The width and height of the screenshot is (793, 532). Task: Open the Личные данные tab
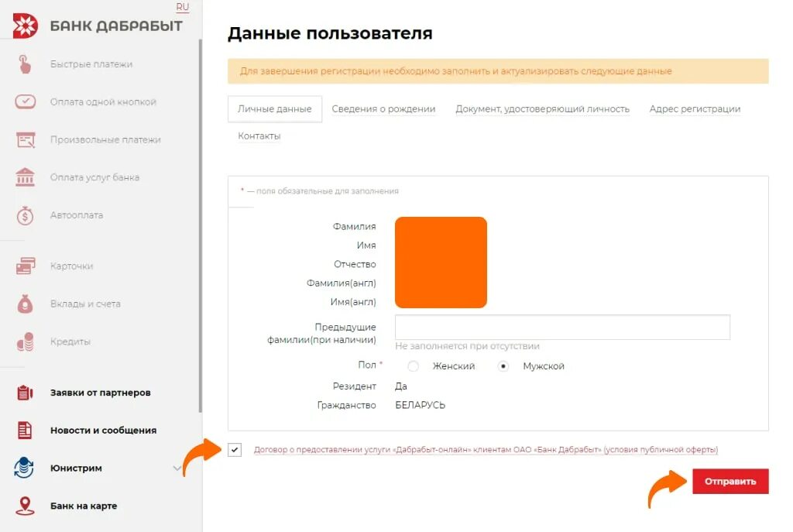[275, 108]
